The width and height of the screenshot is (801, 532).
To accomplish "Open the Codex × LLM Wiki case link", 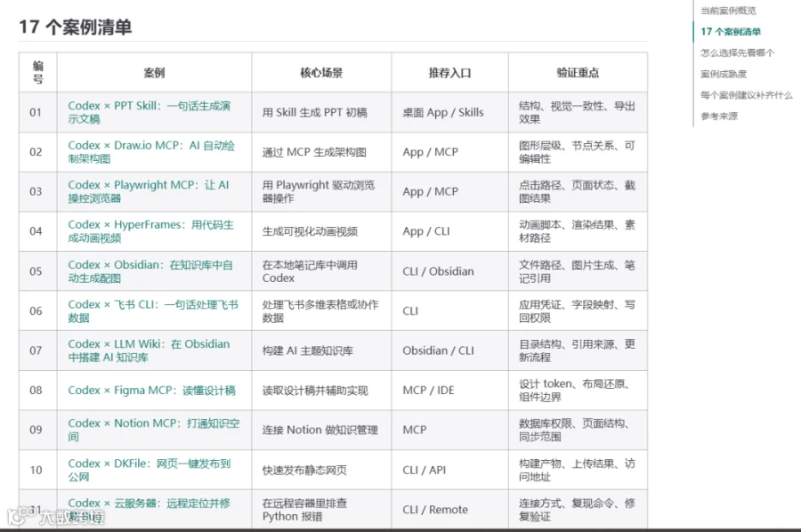I will 149,351.
